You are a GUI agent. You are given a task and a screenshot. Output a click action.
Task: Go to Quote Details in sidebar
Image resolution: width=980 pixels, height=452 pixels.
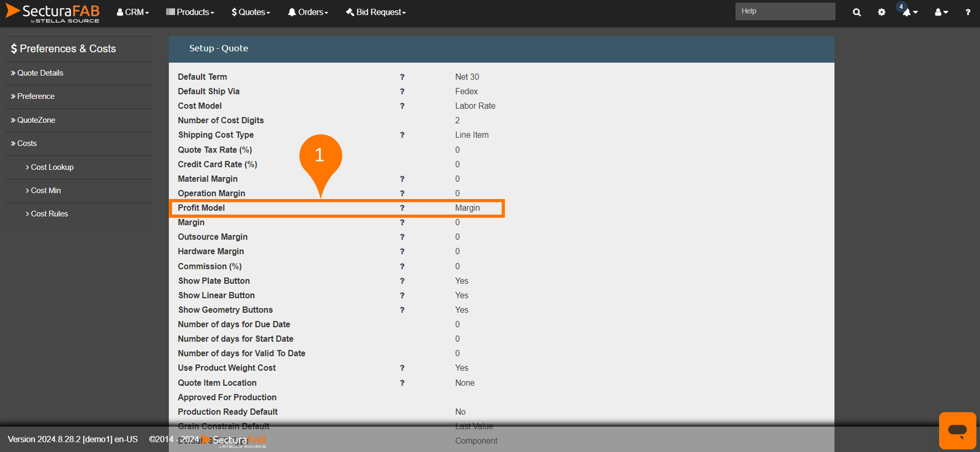[x=40, y=73]
